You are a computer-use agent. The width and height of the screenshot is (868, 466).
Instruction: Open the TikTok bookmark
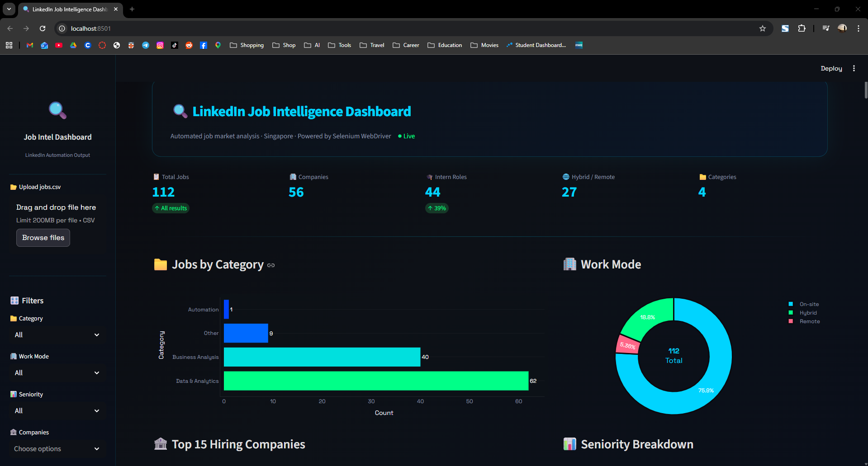coord(175,45)
